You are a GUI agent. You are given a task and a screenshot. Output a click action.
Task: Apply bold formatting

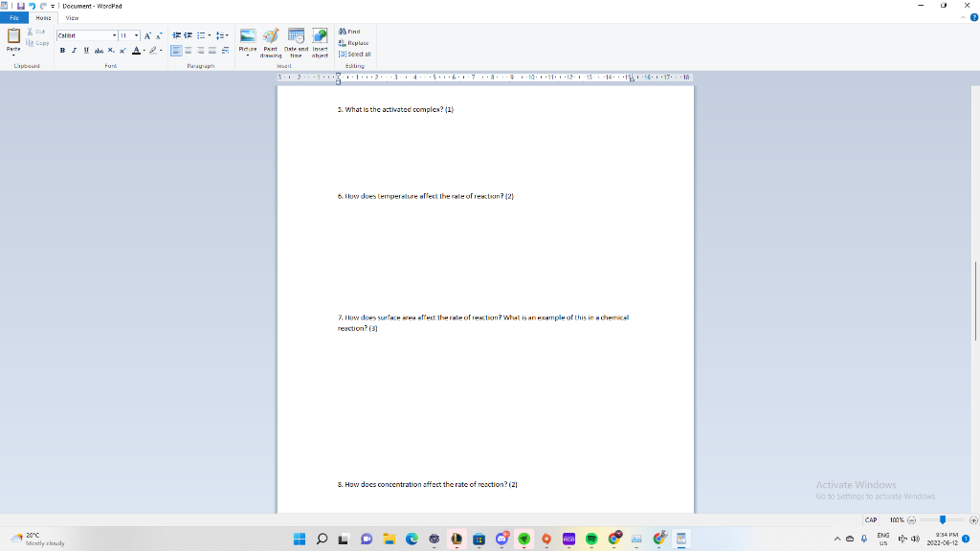(x=62, y=50)
